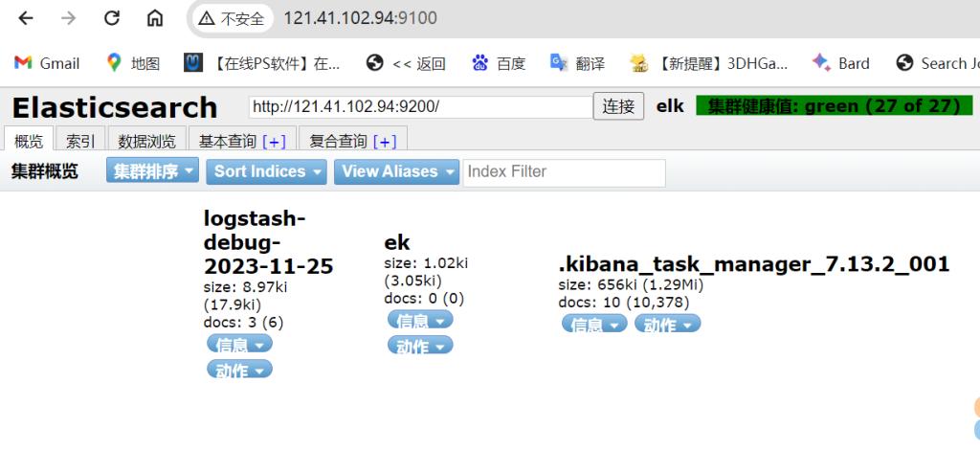
Task: Open the Search Jo... bookmark
Action: (x=937, y=63)
